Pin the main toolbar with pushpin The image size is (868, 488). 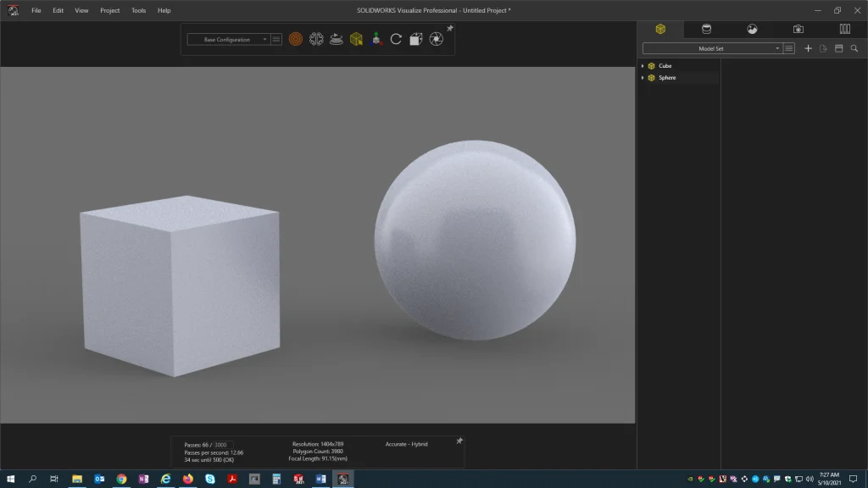click(x=450, y=29)
